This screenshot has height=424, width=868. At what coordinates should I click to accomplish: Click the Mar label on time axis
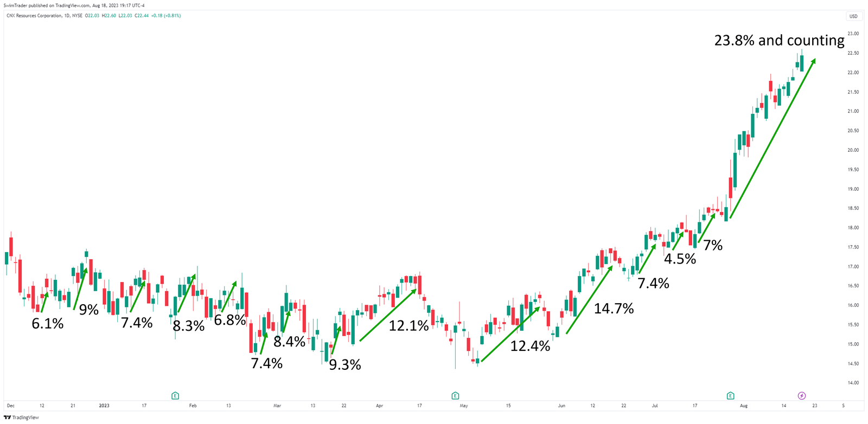point(277,406)
